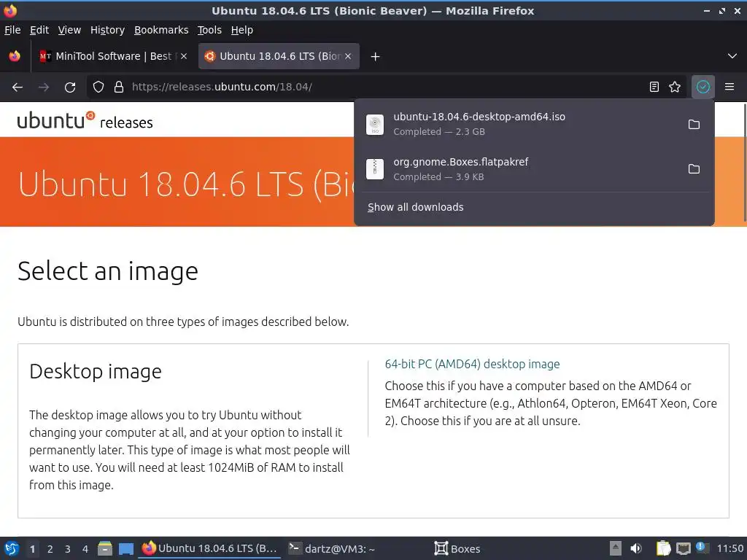Click the ubuntu releases logo
The width and height of the screenshot is (747, 560).
pyautogui.click(x=85, y=120)
